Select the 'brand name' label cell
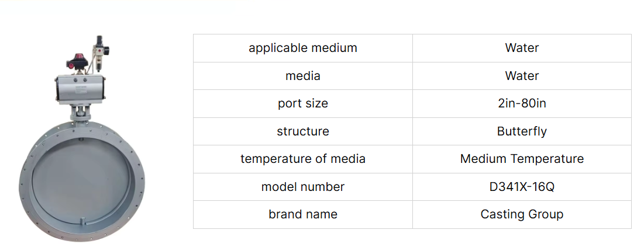This screenshot has width=644, height=247. [303, 214]
